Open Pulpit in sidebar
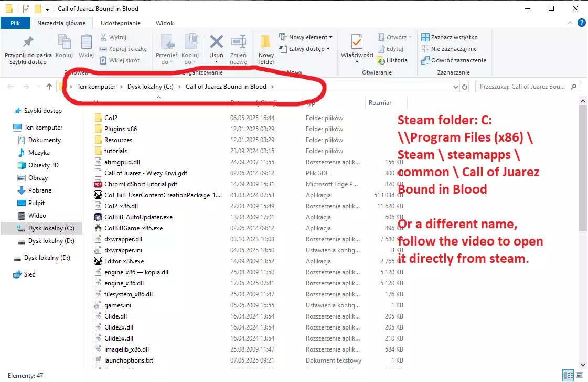588x382 pixels. (x=31, y=203)
